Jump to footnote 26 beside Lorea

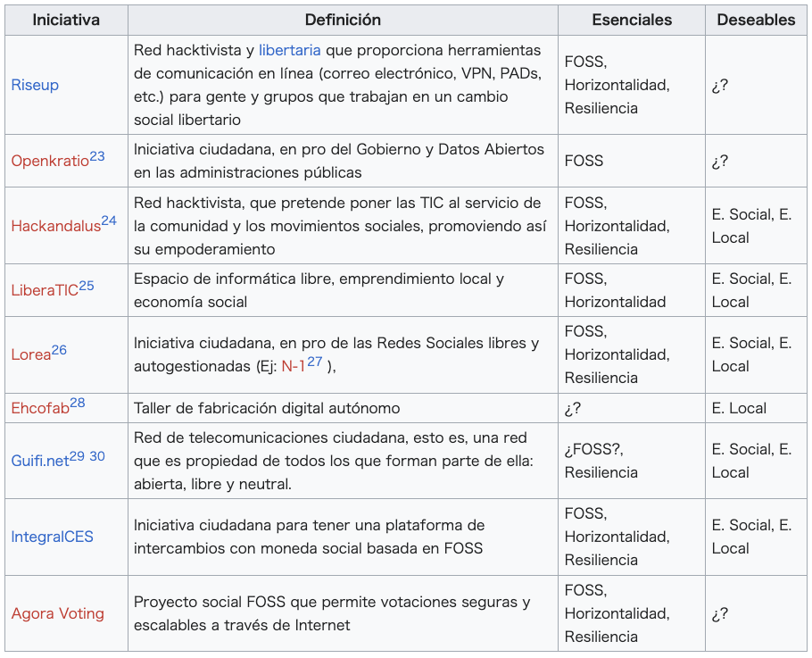click(59, 350)
